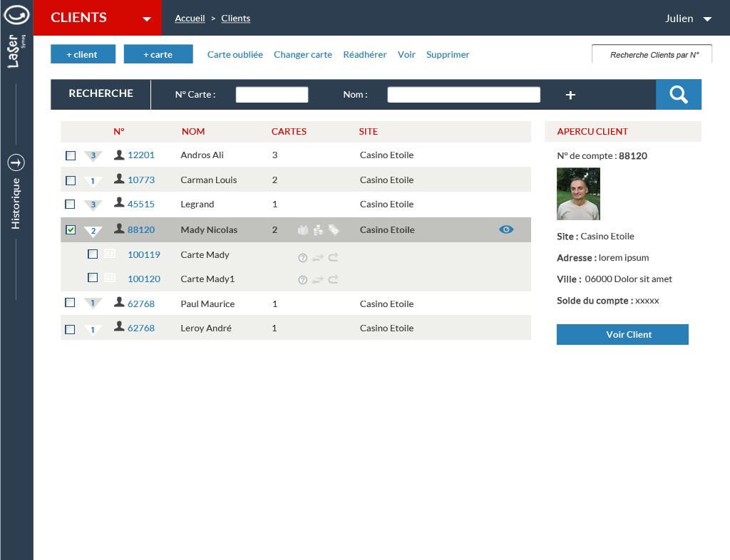Image resolution: width=730 pixels, height=560 pixels.
Task: Click the eye icon on the Mady Nicolas row
Action: tap(506, 229)
